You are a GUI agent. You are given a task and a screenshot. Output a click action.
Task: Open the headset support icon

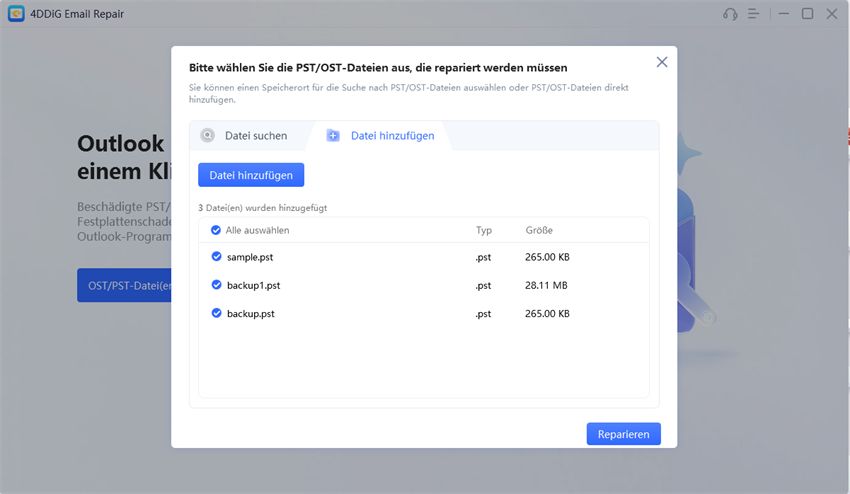pos(730,14)
